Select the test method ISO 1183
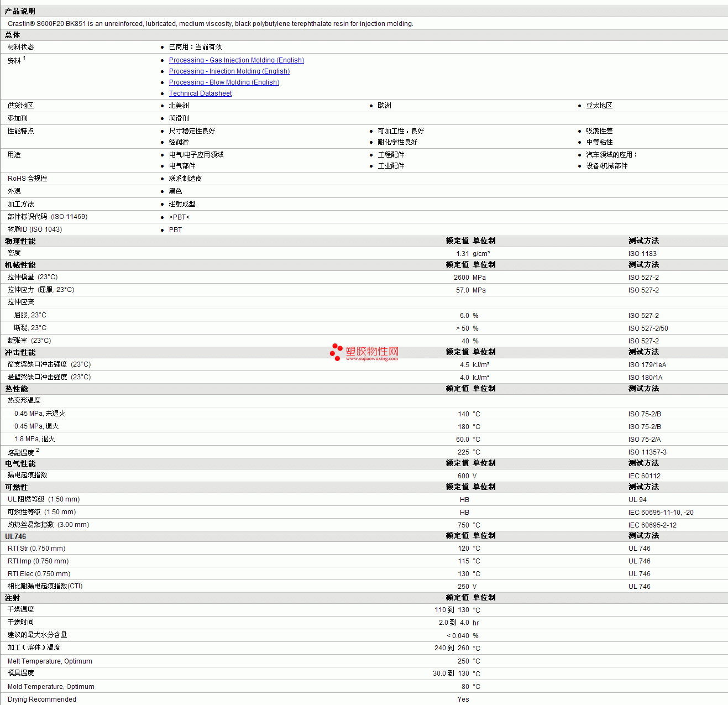 pyautogui.click(x=642, y=254)
